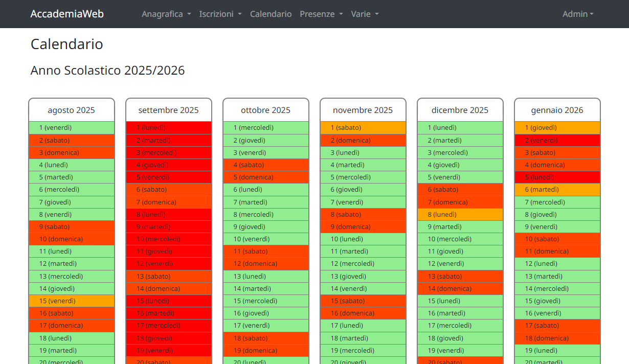The image size is (629, 364).
Task: Click the agosto 2025 month header
Action: point(72,110)
